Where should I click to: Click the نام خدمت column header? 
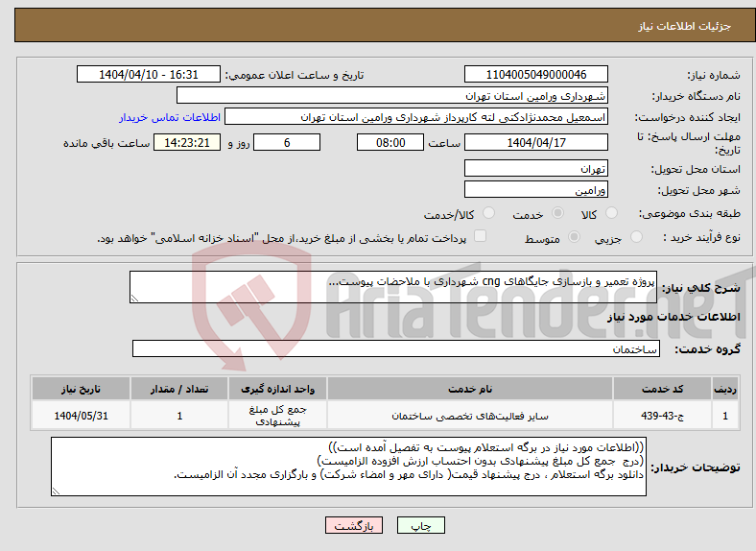pos(469,389)
